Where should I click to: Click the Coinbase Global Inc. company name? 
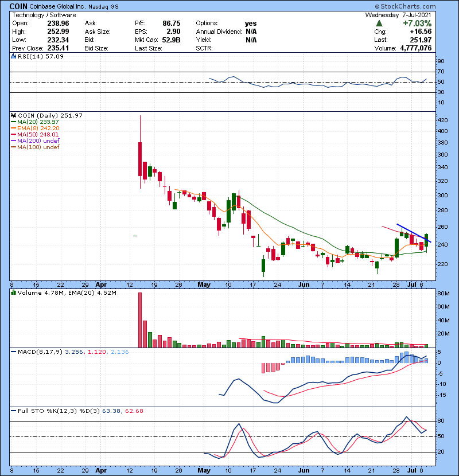pos(57,6)
